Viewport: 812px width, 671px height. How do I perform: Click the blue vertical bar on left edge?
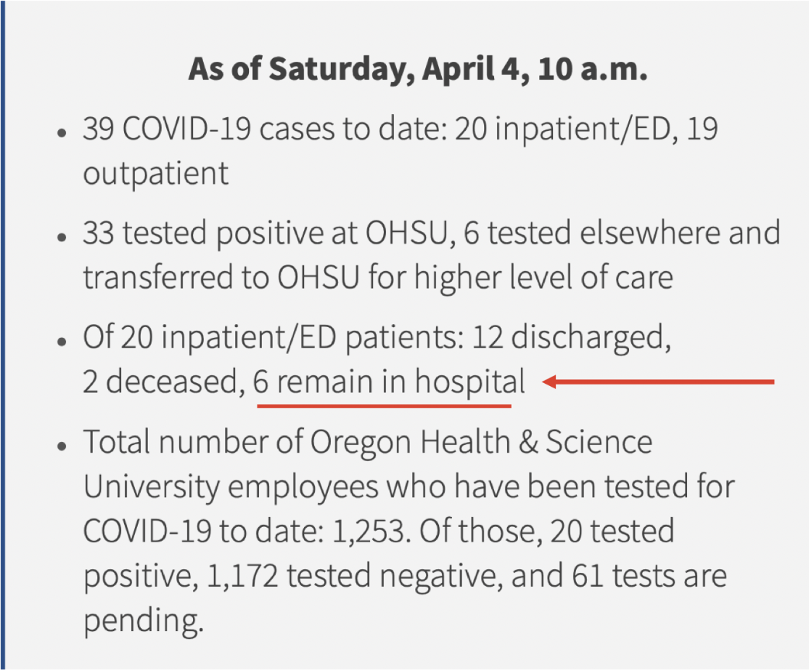(x=2, y=335)
